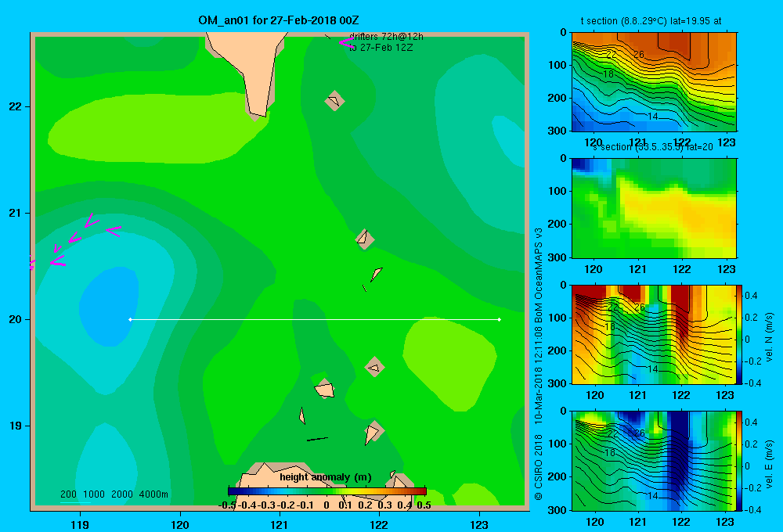
Task: Click longitude label 123 on main map axis
Action: pos(479,524)
